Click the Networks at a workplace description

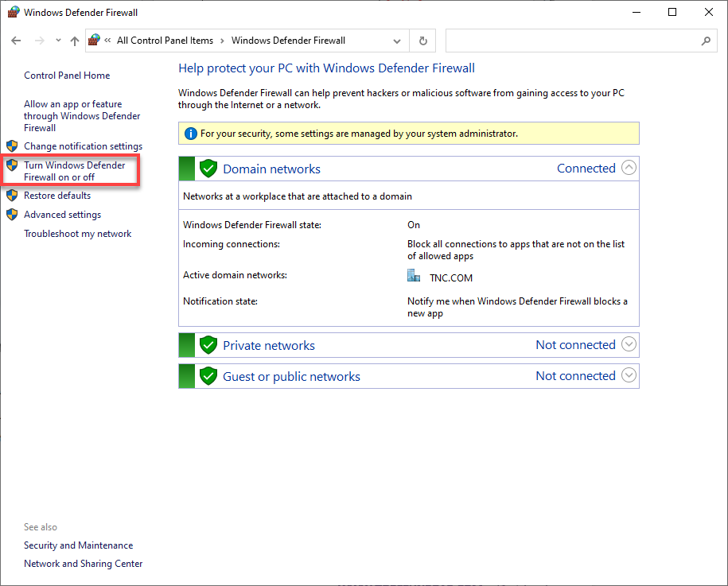pos(297,196)
